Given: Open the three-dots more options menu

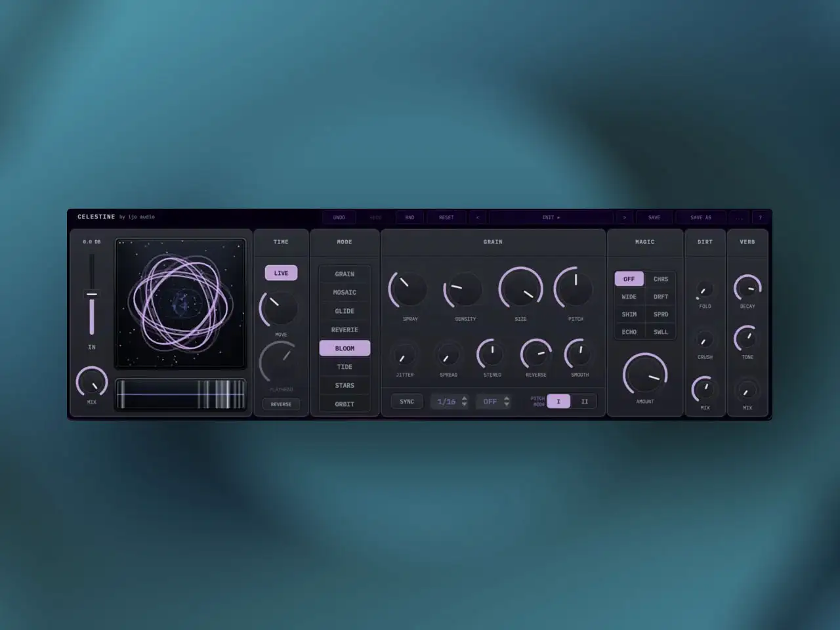Looking at the screenshot, I should (x=739, y=217).
